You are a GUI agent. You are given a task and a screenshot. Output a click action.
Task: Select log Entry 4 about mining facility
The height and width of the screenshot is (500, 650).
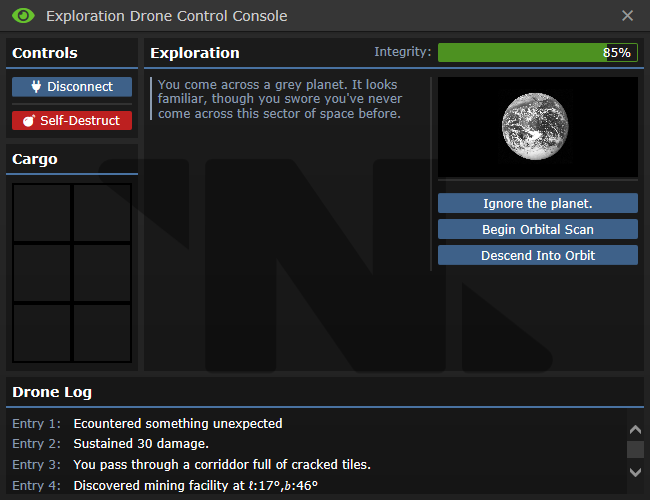click(x=195, y=486)
